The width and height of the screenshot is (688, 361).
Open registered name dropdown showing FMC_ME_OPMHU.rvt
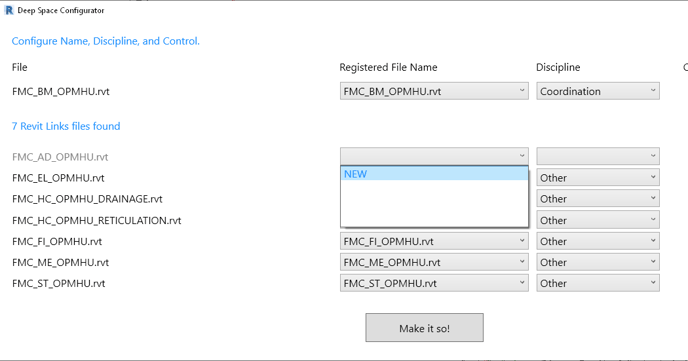coord(434,262)
